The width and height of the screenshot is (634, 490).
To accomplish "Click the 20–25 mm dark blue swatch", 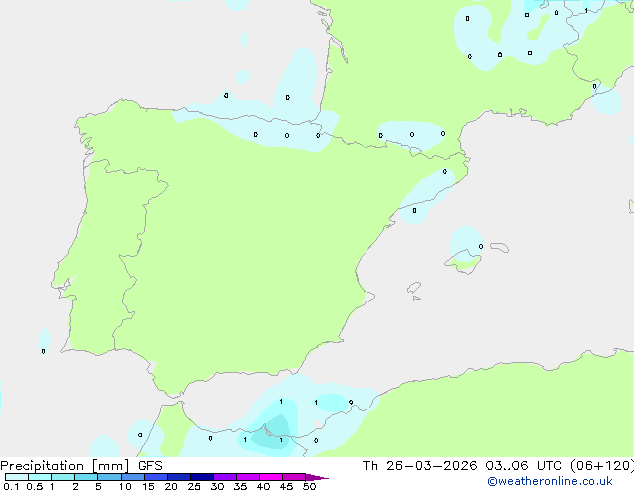I will point(179,477).
